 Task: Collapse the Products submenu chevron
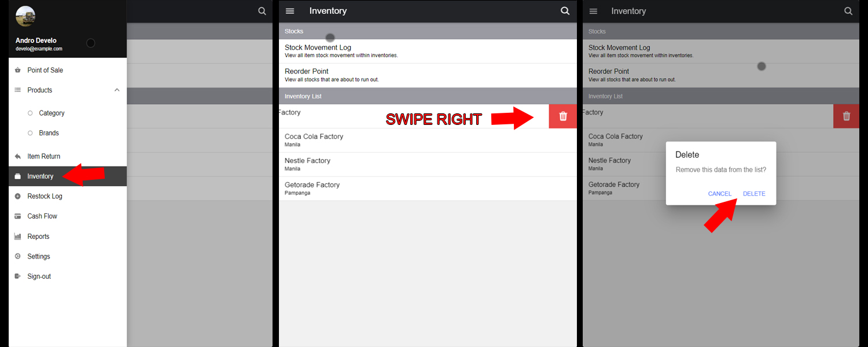click(x=117, y=90)
